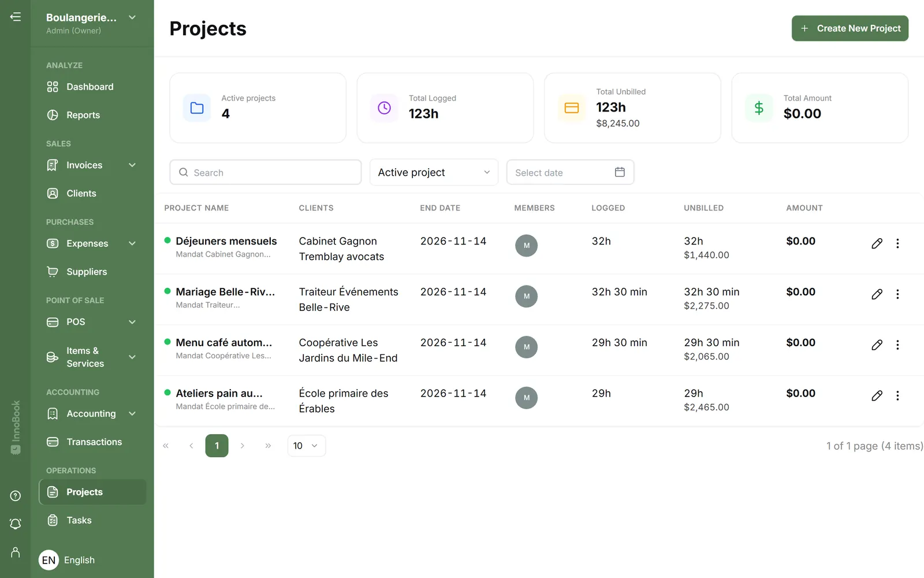
Task: Click the Select date input
Action: click(x=570, y=172)
